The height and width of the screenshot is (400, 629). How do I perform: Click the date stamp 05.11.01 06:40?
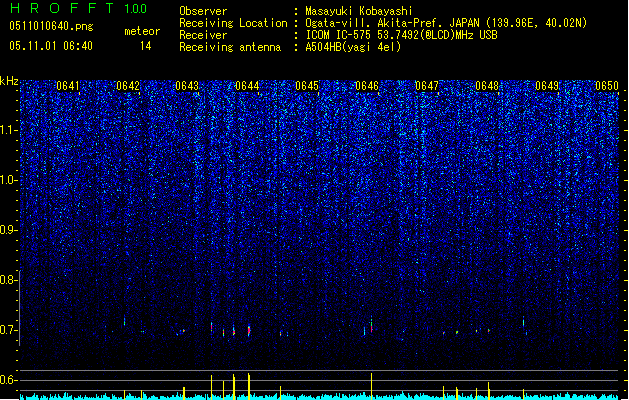click(51, 46)
